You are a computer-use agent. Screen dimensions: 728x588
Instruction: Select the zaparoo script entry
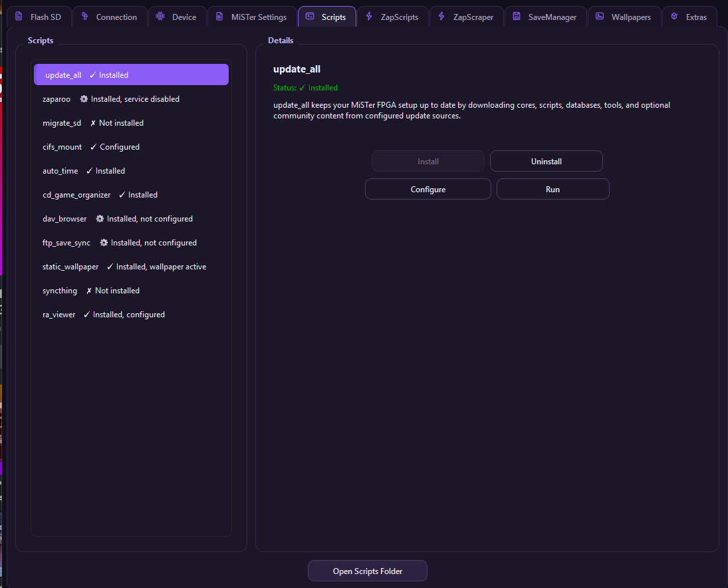tap(132, 99)
